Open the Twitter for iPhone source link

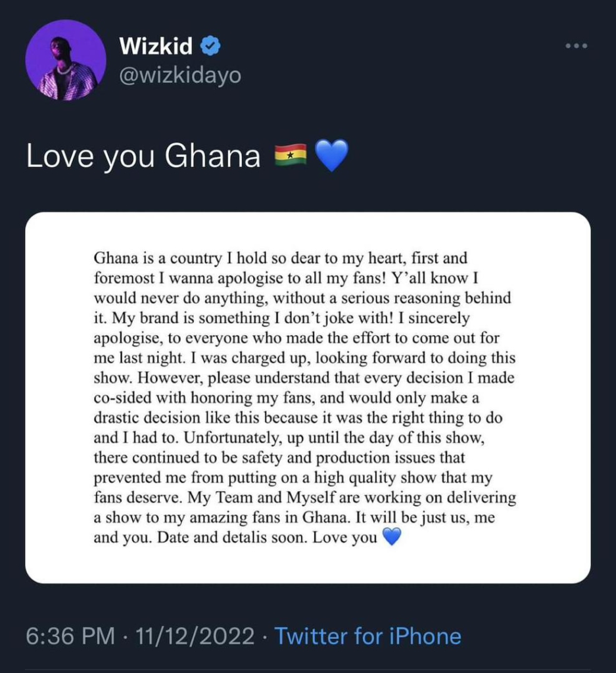tap(367, 636)
